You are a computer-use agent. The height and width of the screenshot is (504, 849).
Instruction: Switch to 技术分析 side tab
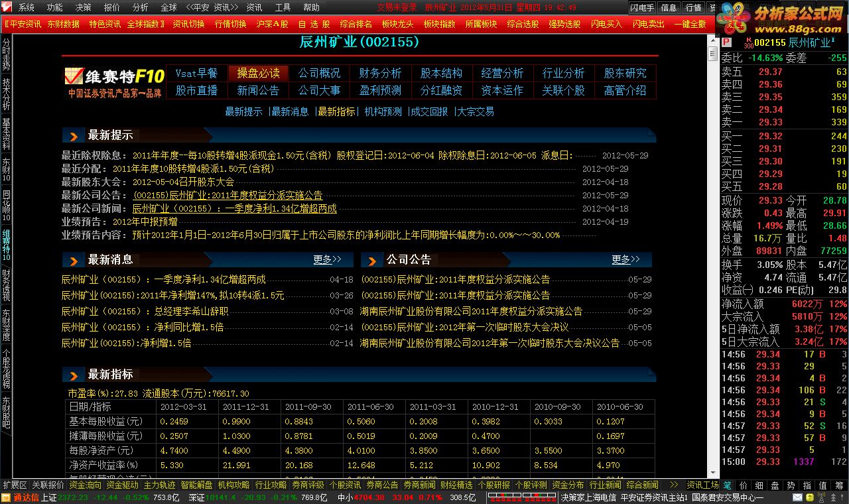point(6,95)
